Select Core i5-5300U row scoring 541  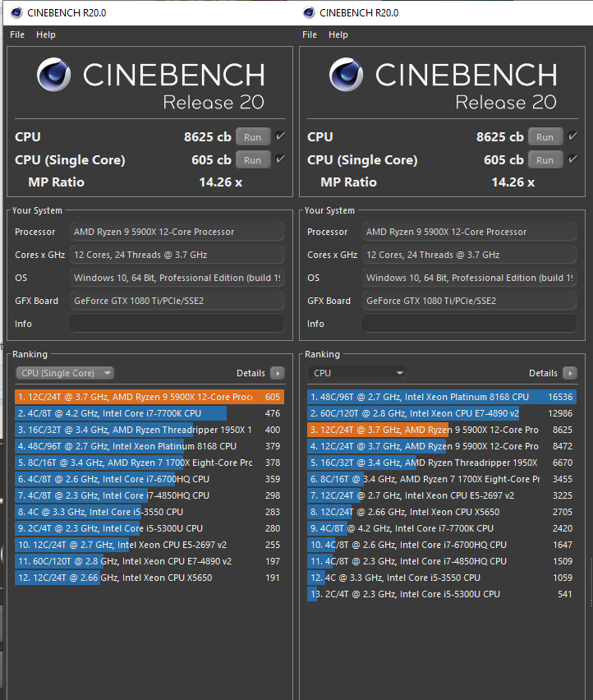pyautogui.click(x=442, y=594)
